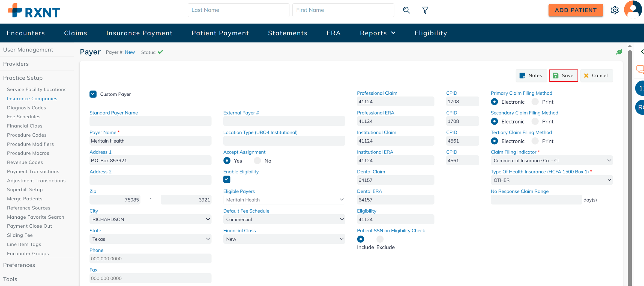This screenshot has width=644, height=286.
Task: Expand the Claim Filing Indicator dropdown
Action: [551, 161]
